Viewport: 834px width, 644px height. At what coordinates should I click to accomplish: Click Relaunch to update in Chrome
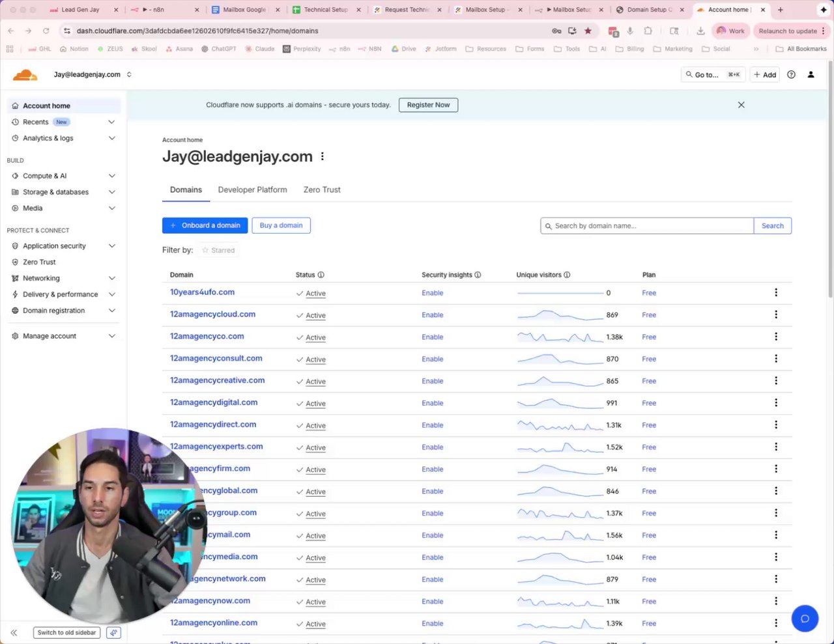(792, 31)
